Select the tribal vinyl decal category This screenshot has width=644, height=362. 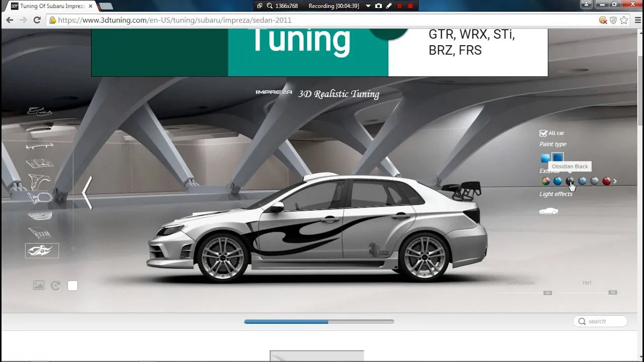coord(42,250)
